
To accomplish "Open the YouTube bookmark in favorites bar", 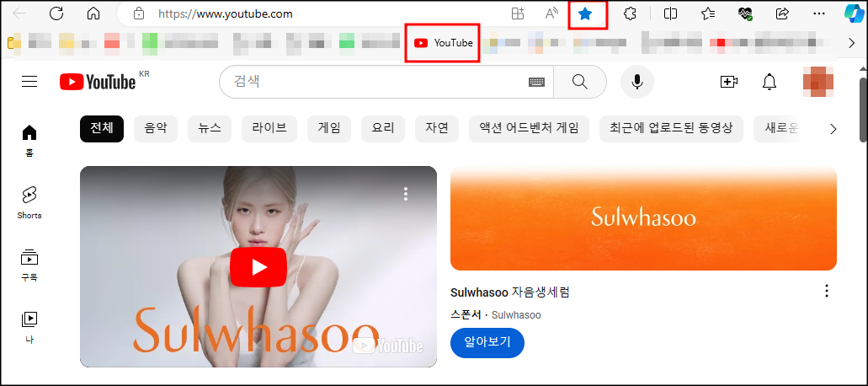I will pyautogui.click(x=444, y=43).
